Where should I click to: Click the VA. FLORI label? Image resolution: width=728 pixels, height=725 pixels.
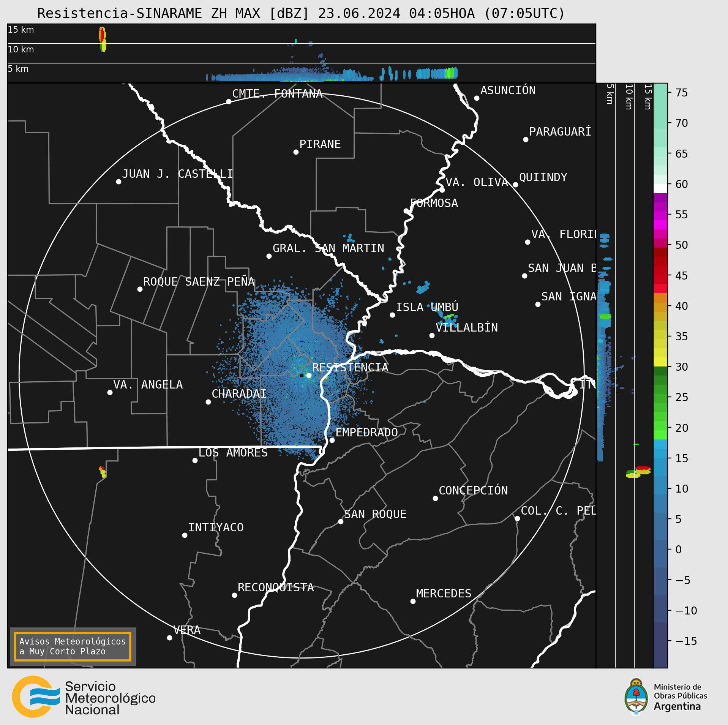[564, 234]
